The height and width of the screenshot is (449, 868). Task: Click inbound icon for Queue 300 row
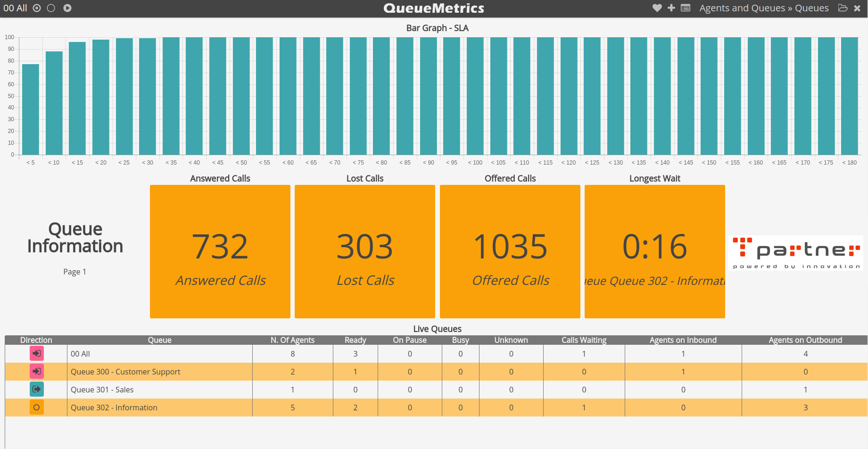click(37, 371)
